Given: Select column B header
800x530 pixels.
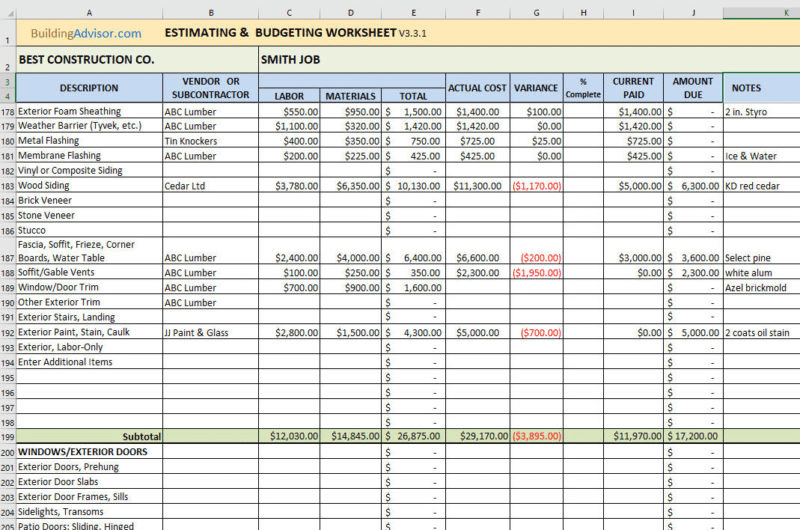Looking at the screenshot, I should 211,13.
